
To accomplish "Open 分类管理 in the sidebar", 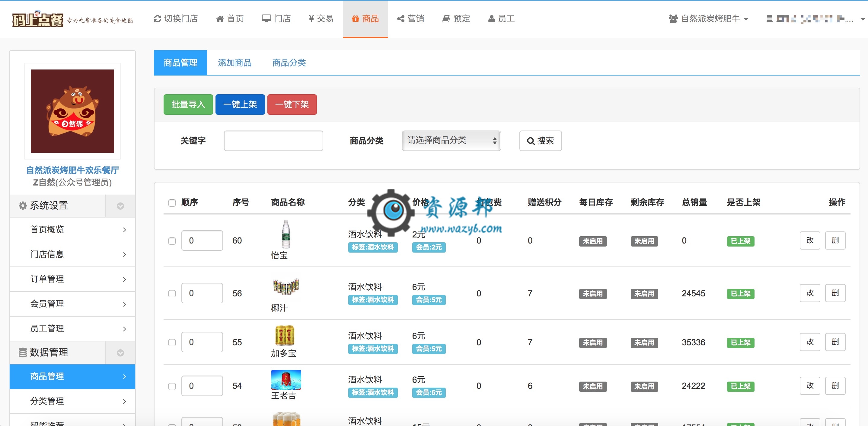I will (x=72, y=401).
